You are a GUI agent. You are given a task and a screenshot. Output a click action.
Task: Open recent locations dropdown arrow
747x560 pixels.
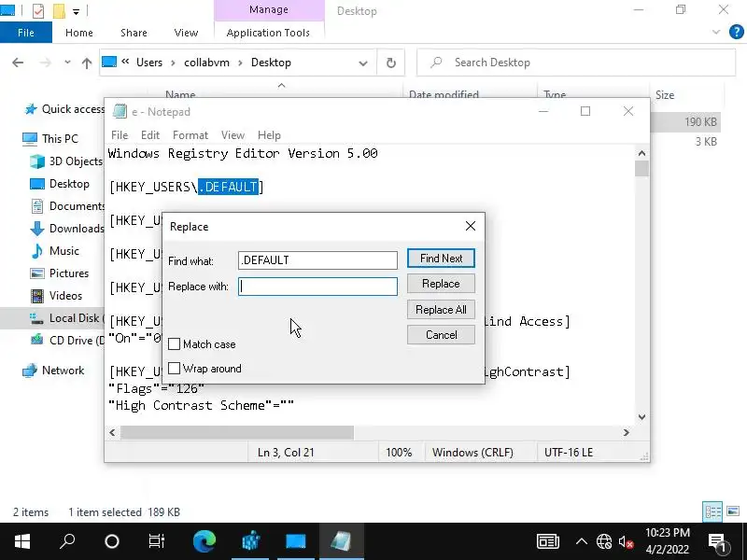[67, 63]
